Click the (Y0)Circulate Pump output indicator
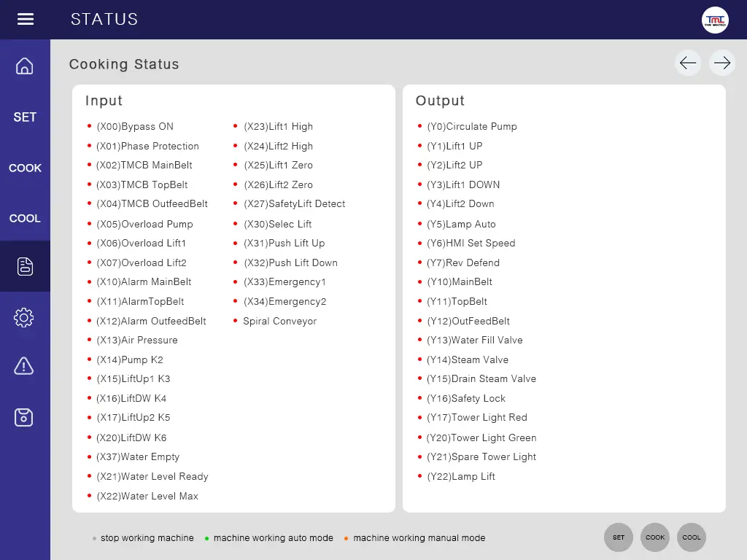This screenshot has width=747, height=560. click(x=471, y=126)
